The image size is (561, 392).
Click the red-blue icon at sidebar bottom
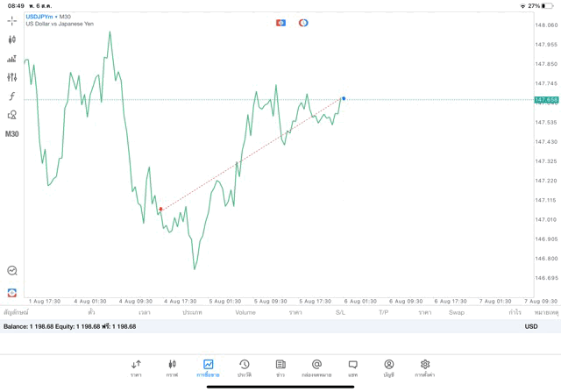[12, 292]
